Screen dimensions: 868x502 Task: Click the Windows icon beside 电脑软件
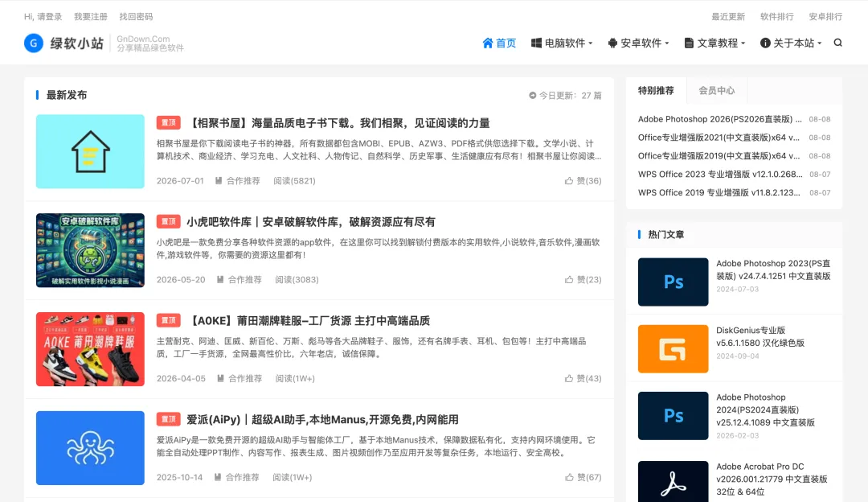[x=536, y=43]
